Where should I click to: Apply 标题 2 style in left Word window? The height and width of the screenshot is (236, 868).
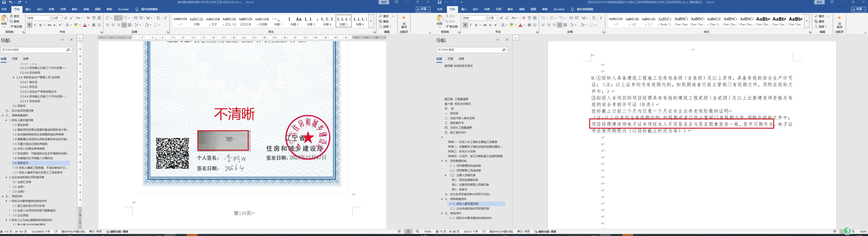[295, 21]
